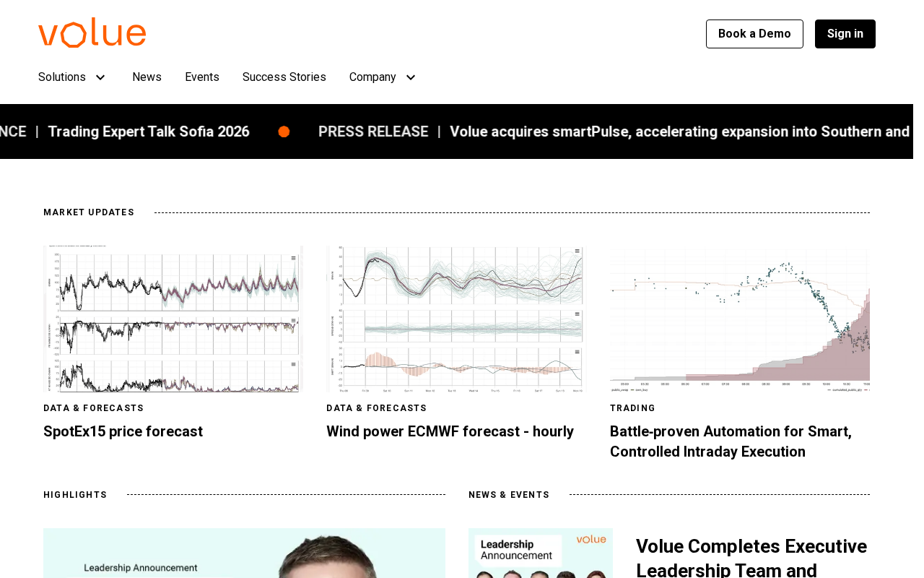Open Volue Completes Executive Leadership Team article
924x578 pixels.
point(751,556)
